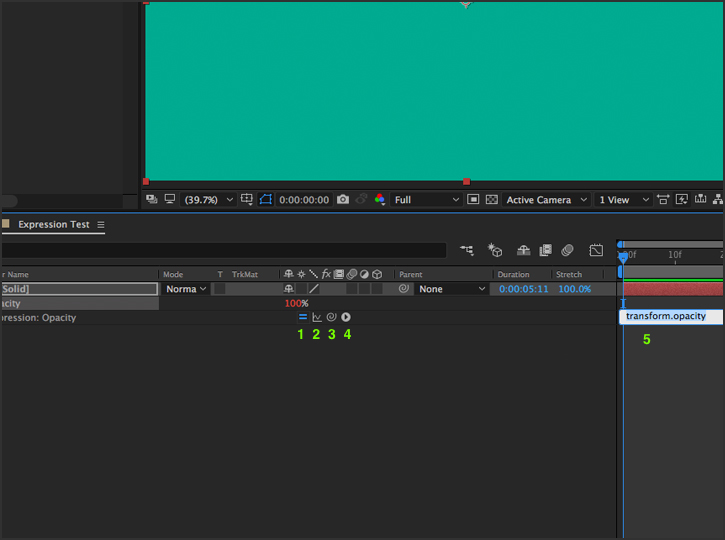Open the Expression language menu arrow
The height and width of the screenshot is (540, 725).
click(346, 317)
